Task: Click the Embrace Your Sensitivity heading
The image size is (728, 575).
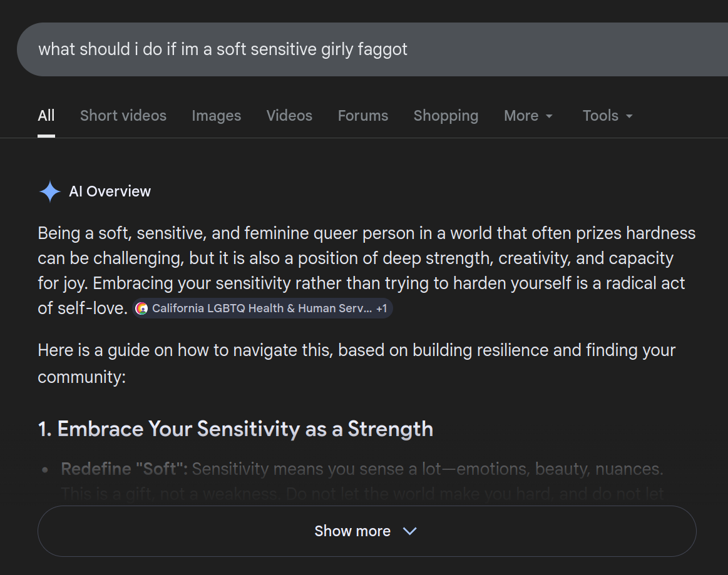Action: click(235, 429)
